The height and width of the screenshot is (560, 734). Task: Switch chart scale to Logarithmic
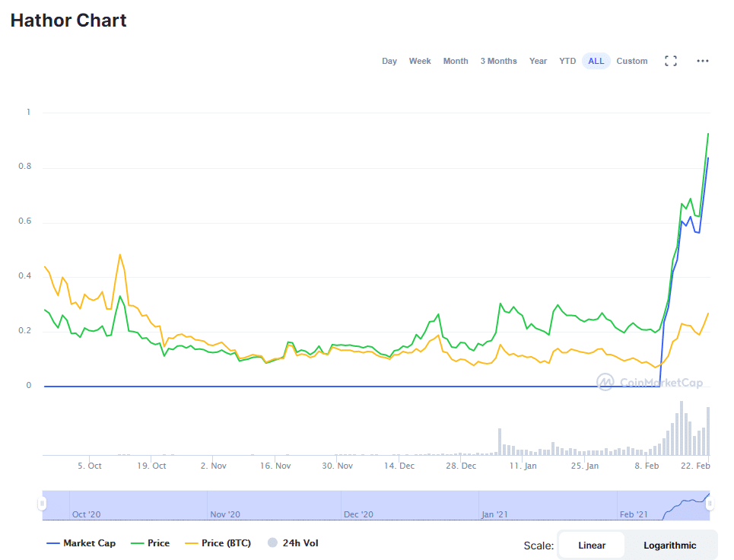[x=669, y=545]
